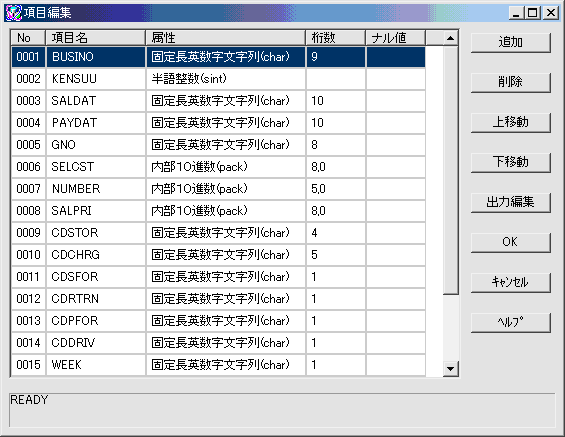Click the 半語整数(sint) attribute cell

click(226, 79)
